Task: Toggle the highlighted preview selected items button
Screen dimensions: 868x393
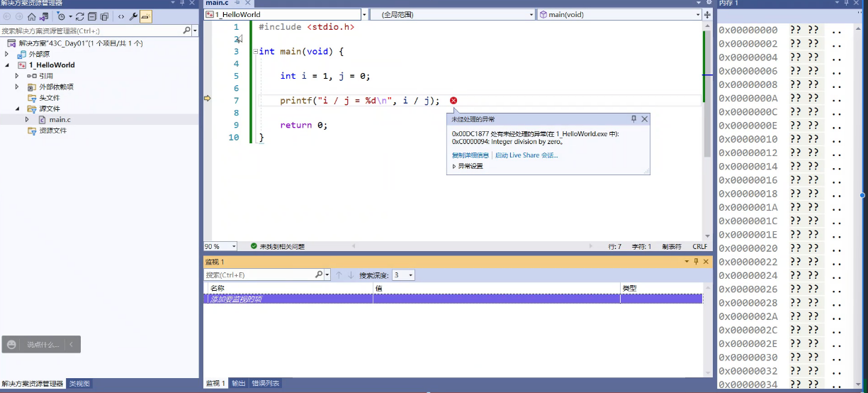Action: click(x=146, y=16)
